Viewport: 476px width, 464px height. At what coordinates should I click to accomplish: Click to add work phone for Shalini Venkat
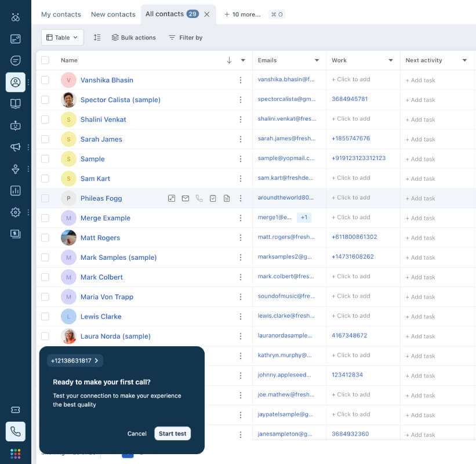click(351, 119)
